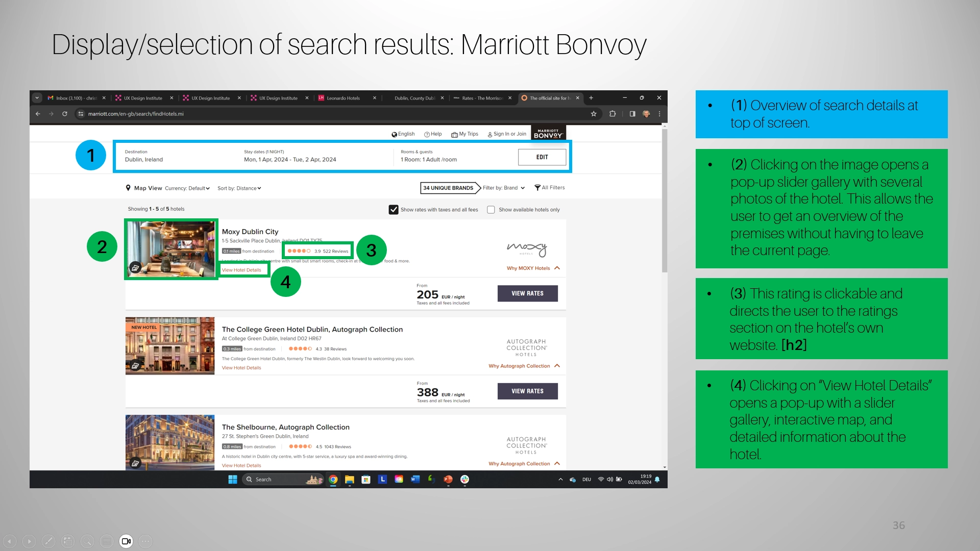Screen dimensions: 980x551
Task: Uncheck Show rates with taxes and all fees
Action: pos(394,210)
